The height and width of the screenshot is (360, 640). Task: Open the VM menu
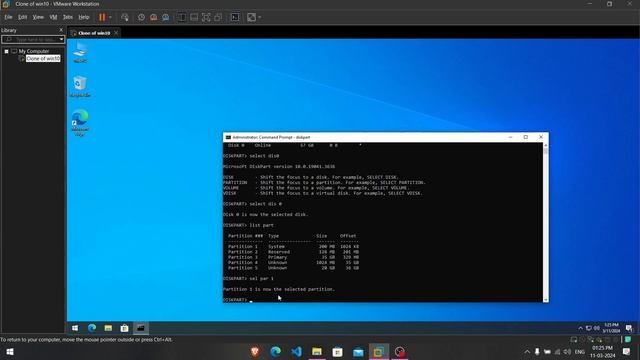tap(53, 17)
